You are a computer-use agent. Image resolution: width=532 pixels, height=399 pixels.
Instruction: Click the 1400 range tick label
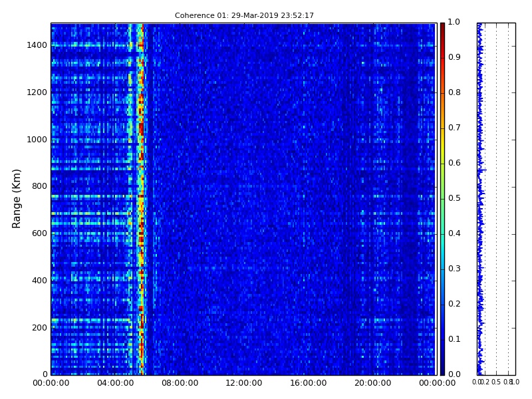point(37,45)
